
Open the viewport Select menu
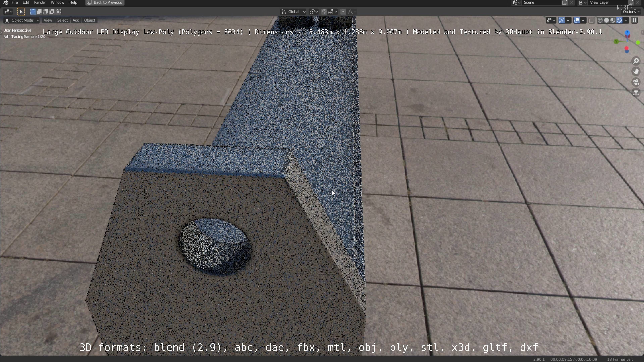62,20
